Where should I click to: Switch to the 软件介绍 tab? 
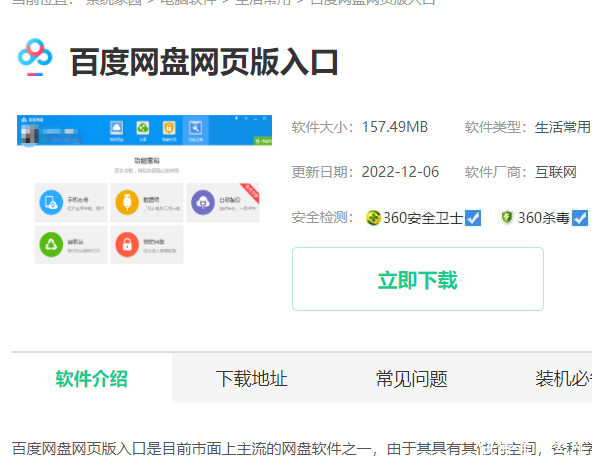point(92,378)
